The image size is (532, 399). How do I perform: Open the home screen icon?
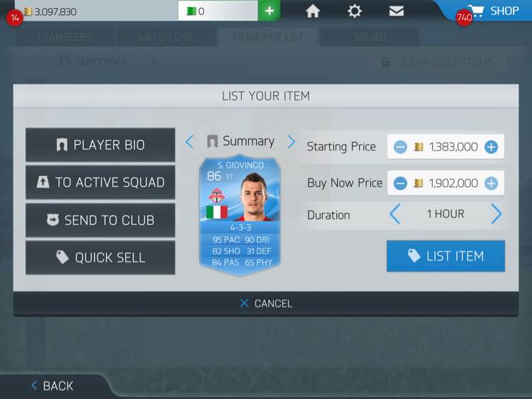tap(313, 11)
